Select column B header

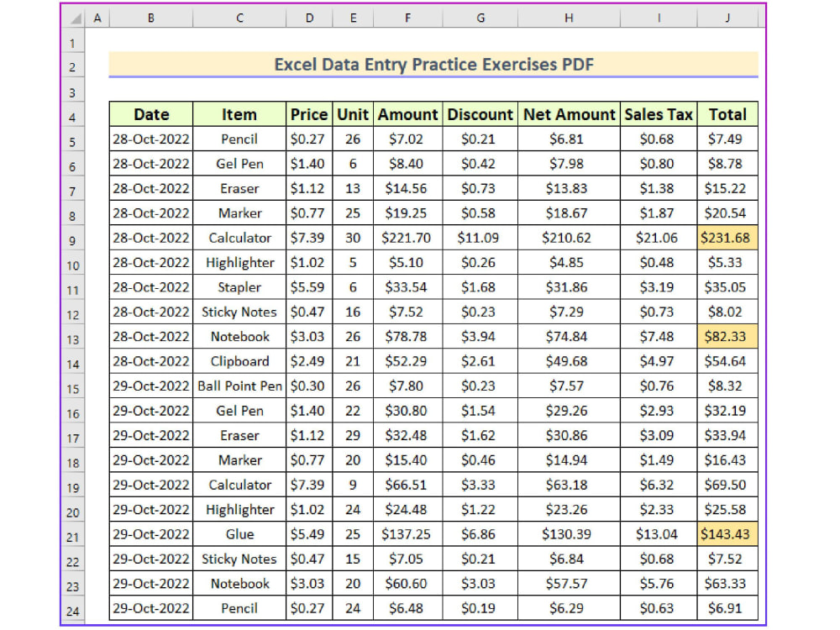(x=151, y=18)
